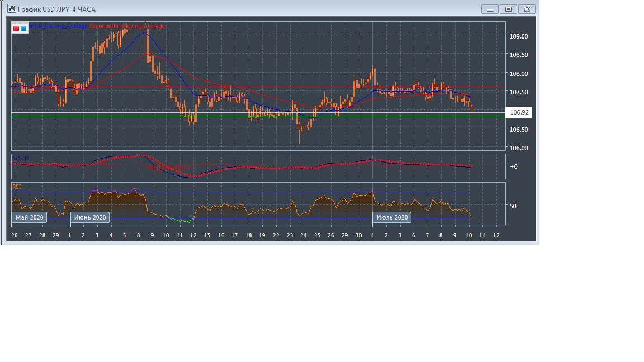Image resolution: width=644 pixels, height=362 pixels.
Task: Click the 108.00 price axis label
Action: coord(518,73)
